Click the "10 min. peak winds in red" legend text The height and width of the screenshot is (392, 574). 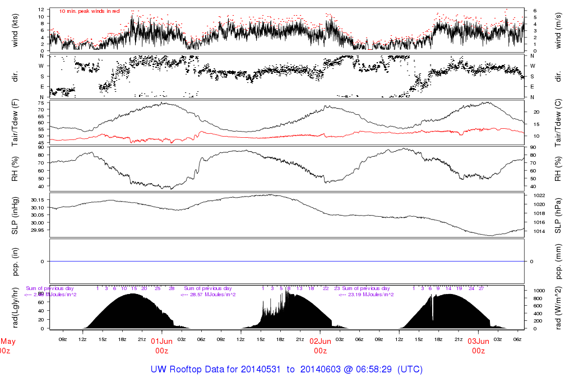89,11
